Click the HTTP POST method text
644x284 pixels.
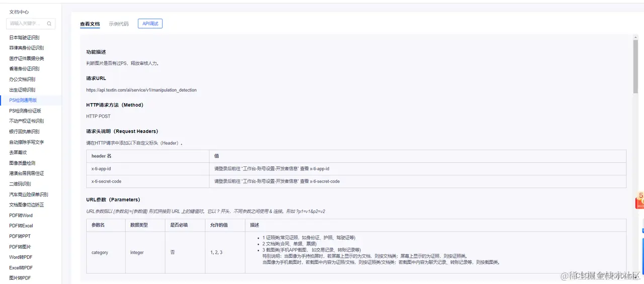tap(98, 116)
